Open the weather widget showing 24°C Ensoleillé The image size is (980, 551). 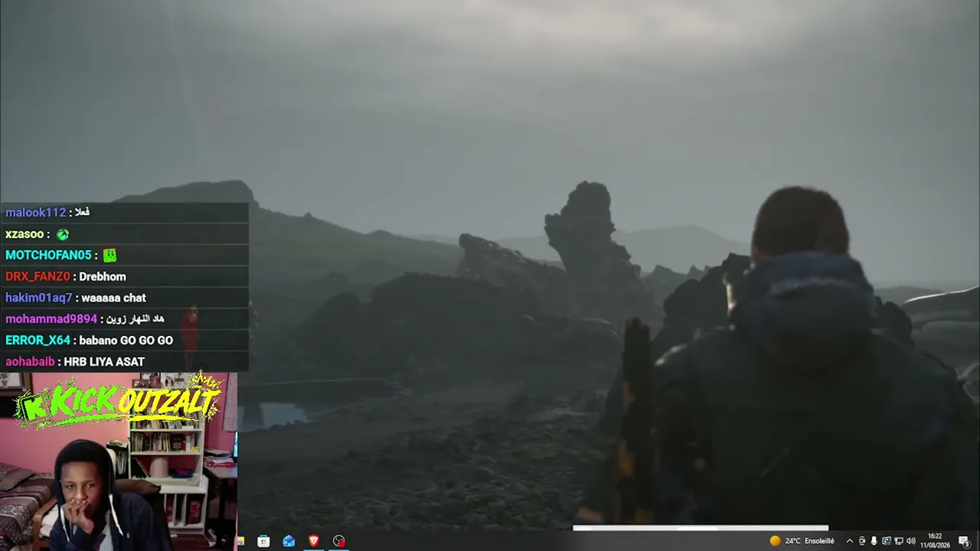pos(802,541)
